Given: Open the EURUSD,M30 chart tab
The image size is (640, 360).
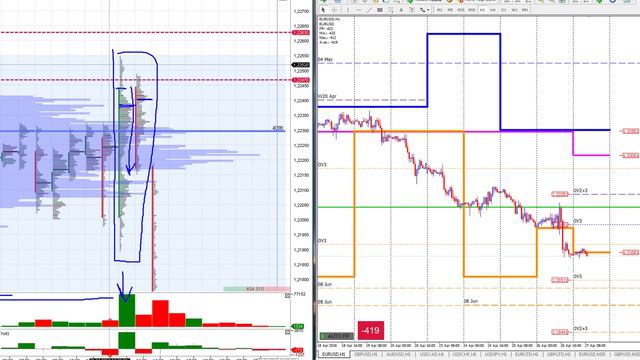Looking at the screenshot, I should tap(591, 354).
